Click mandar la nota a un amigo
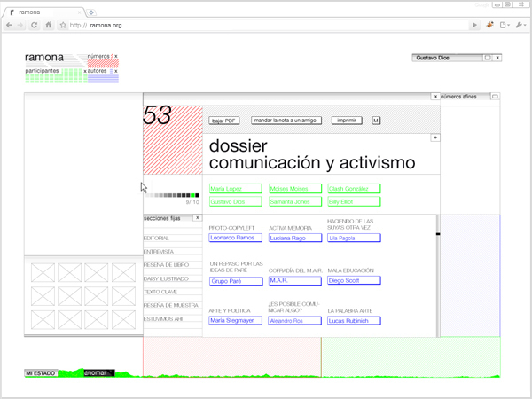 point(286,121)
